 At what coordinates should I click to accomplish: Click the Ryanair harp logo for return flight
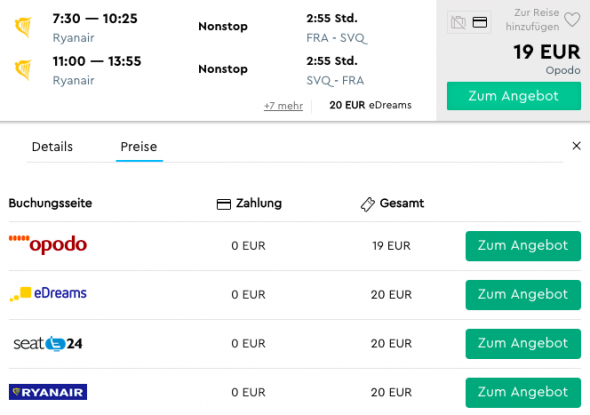23,70
